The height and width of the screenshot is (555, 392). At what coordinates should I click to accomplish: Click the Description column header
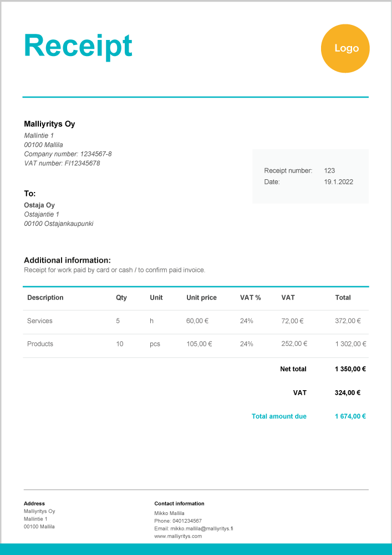45,297
